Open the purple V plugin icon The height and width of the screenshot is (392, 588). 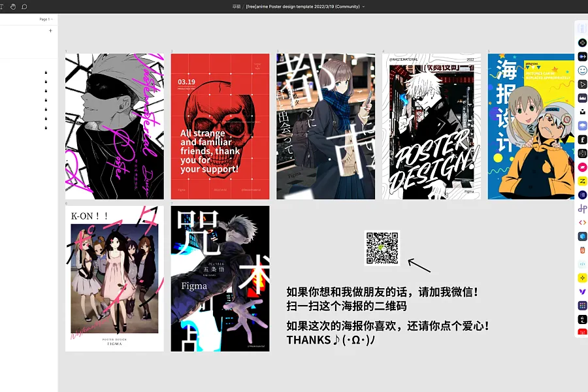pos(582,291)
